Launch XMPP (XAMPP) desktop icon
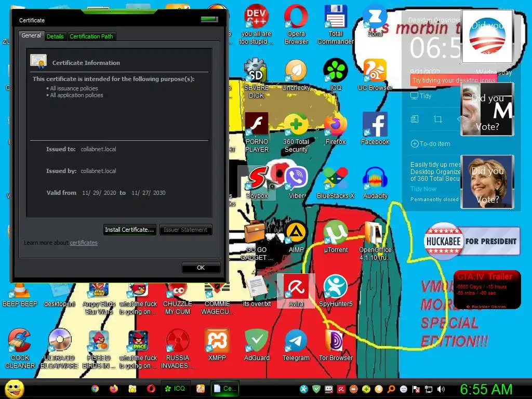532x399 pixels. (x=217, y=345)
